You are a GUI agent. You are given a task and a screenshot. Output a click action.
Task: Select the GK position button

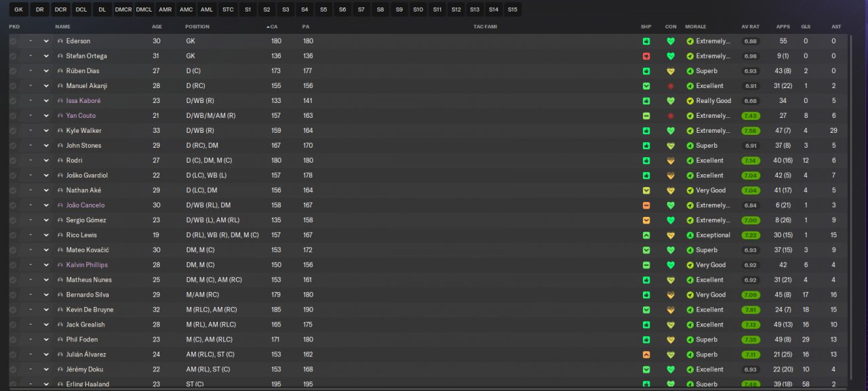(18, 9)
